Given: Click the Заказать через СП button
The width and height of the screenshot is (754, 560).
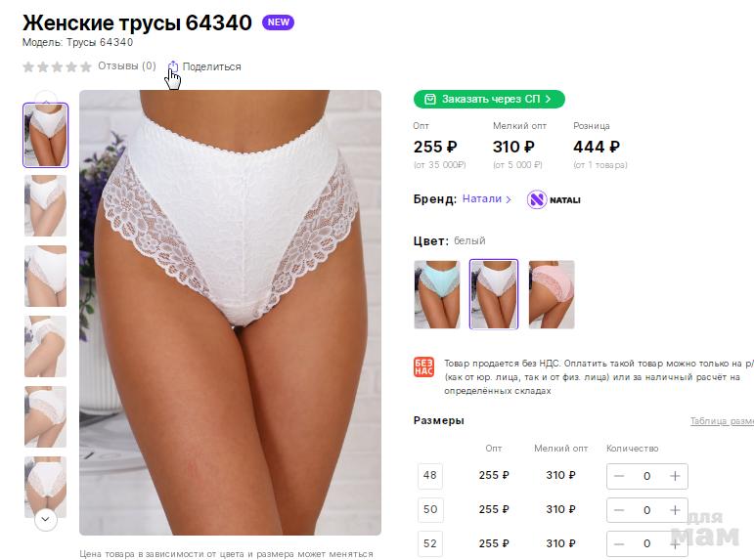Looking at the screenshot, I should click(x=489, y=99).
